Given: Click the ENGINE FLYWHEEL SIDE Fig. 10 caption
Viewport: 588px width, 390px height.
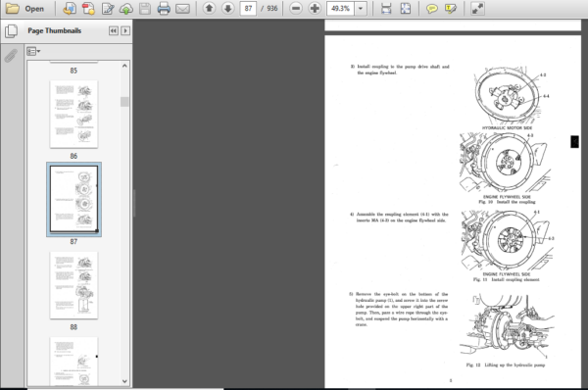Looking at the screenshot, I should 507,200.
